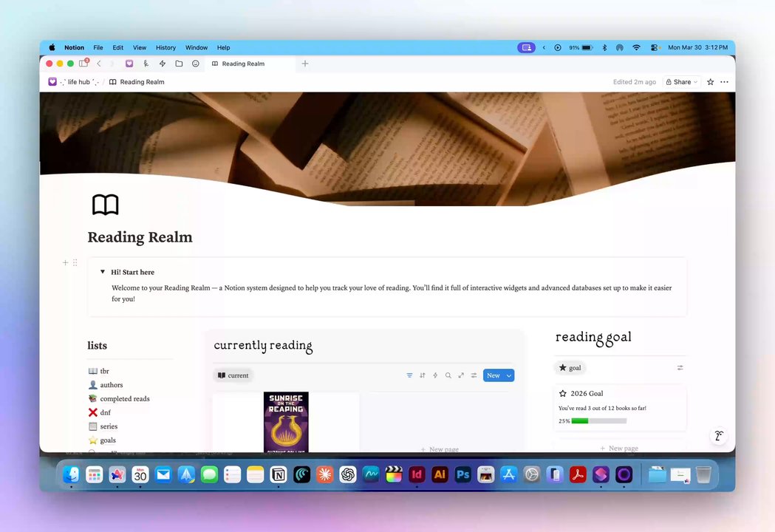Open the Sunrise on the Reaping book card
The height and width of the screenshot is (532, 775).
pos(286,422)
